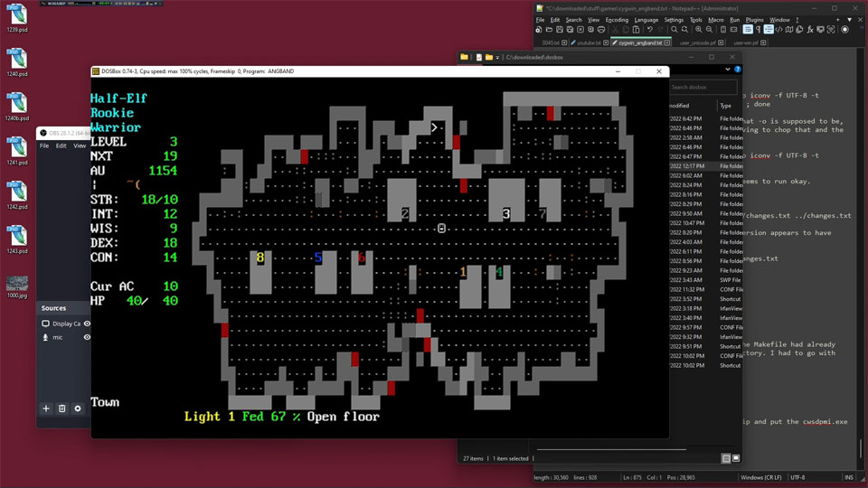868x488 pixels.
Task: Open the Document Map icon in Notepad++
Action: [789, 30]
